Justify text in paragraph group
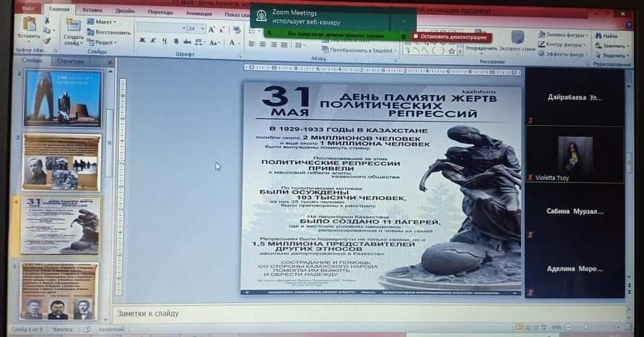Viewport: 644px width, 337px height. pos(284,45)
